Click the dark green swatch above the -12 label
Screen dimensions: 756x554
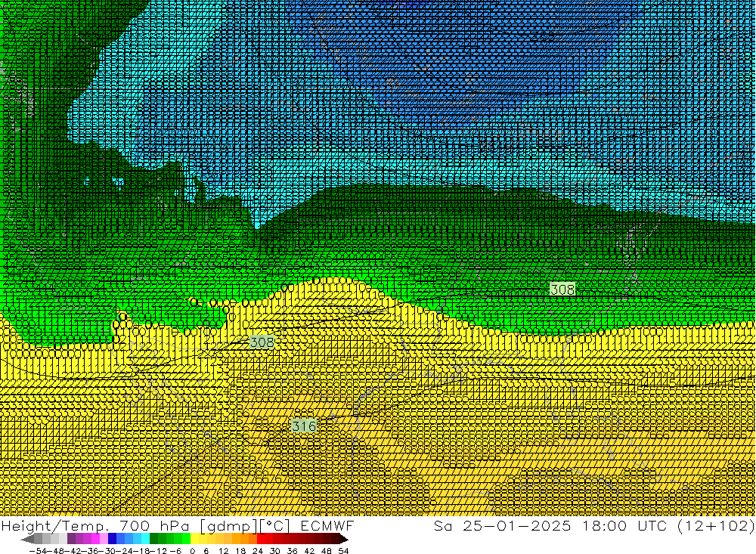[x=153, y=539]
